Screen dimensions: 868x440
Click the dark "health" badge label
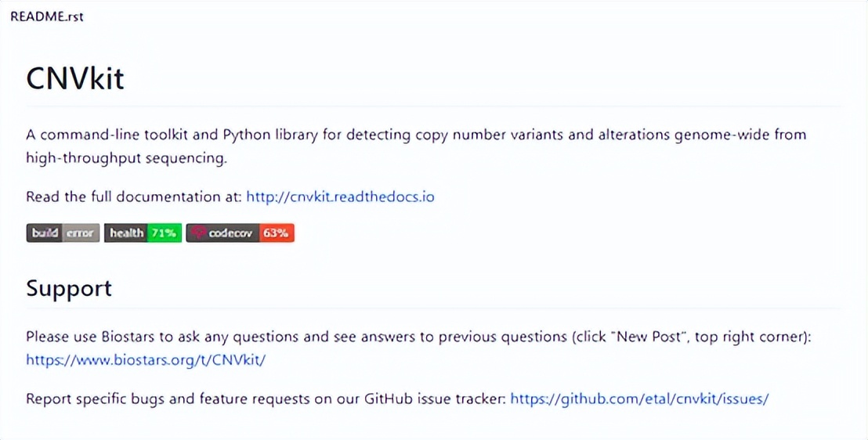point(126,233)
